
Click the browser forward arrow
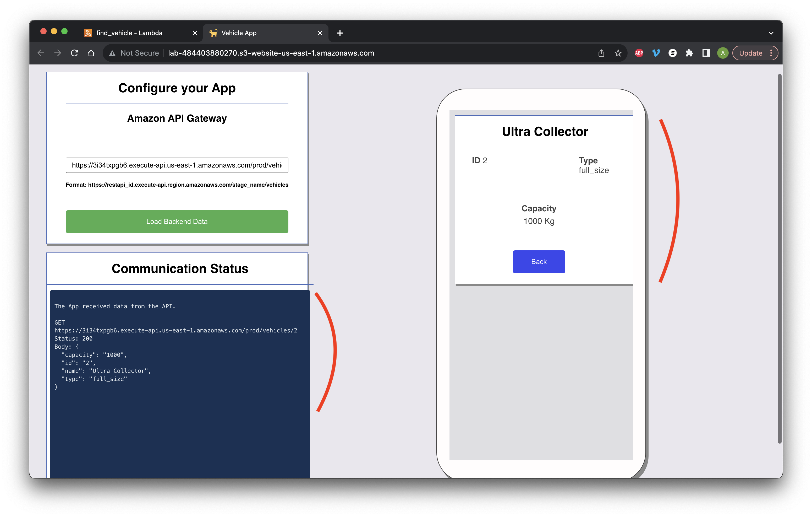click(58, 53)
